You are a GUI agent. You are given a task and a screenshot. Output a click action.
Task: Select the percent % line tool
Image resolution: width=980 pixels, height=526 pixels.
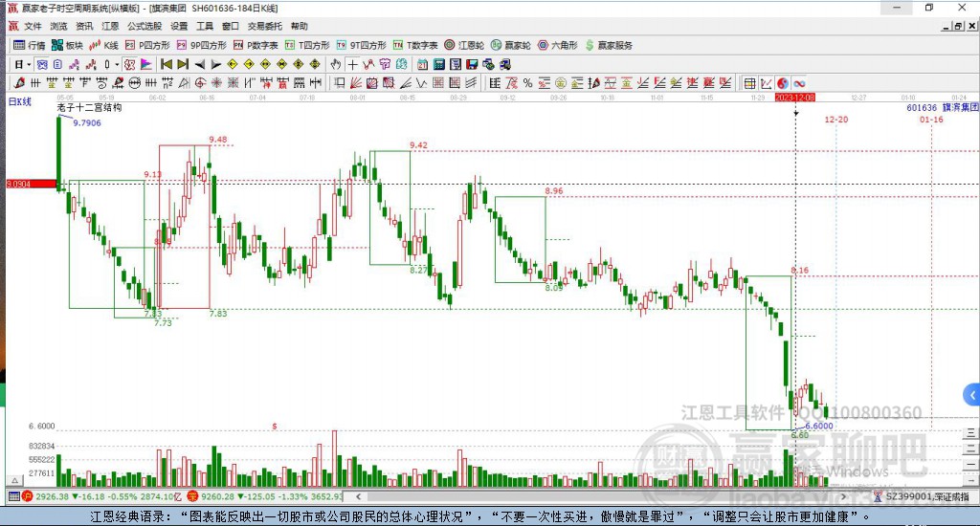[528, 82]
